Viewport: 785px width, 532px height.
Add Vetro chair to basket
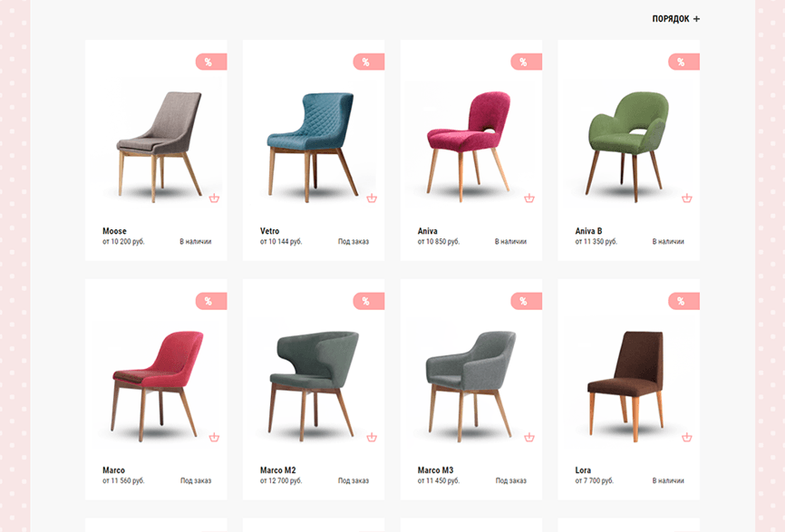372,198
